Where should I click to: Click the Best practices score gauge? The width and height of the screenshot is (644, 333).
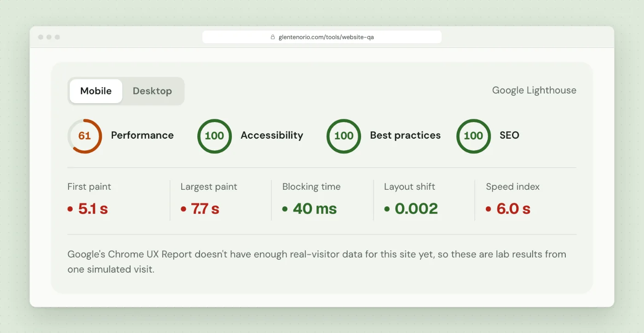(x=344, y=136)
